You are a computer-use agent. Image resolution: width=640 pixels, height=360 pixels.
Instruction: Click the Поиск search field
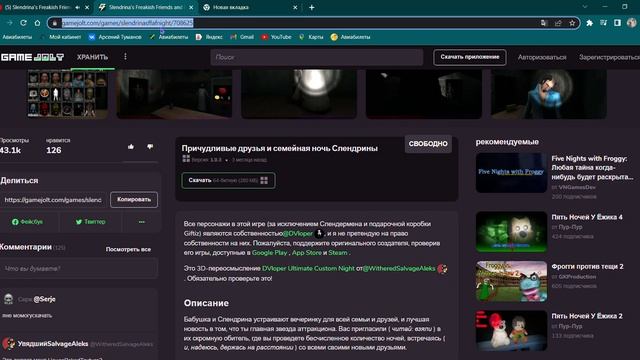click(x=317, y=57)
